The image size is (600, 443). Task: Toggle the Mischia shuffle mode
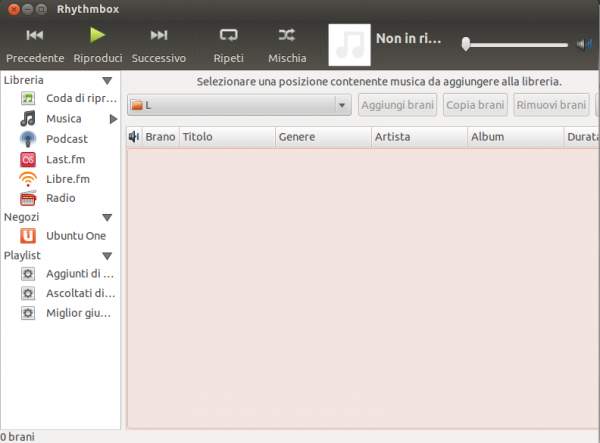pos(287,35)
